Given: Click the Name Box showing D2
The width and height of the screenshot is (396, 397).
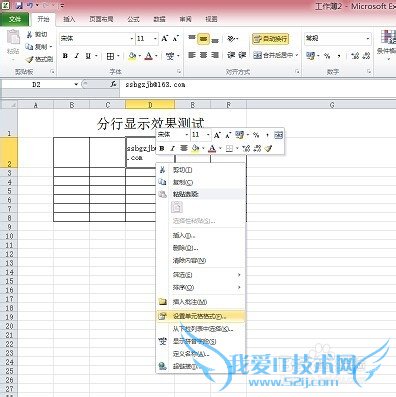Looking at the screenshot, I should [37, 84].
